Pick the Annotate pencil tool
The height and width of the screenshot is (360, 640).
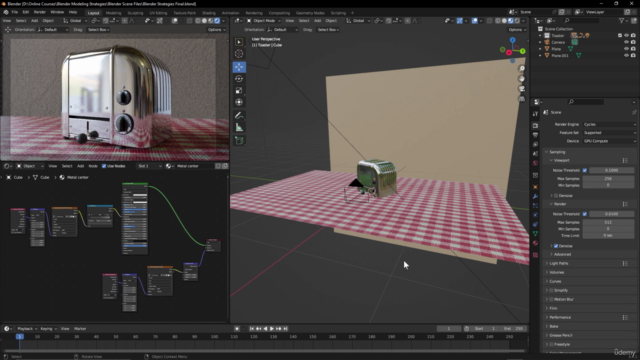239,116
